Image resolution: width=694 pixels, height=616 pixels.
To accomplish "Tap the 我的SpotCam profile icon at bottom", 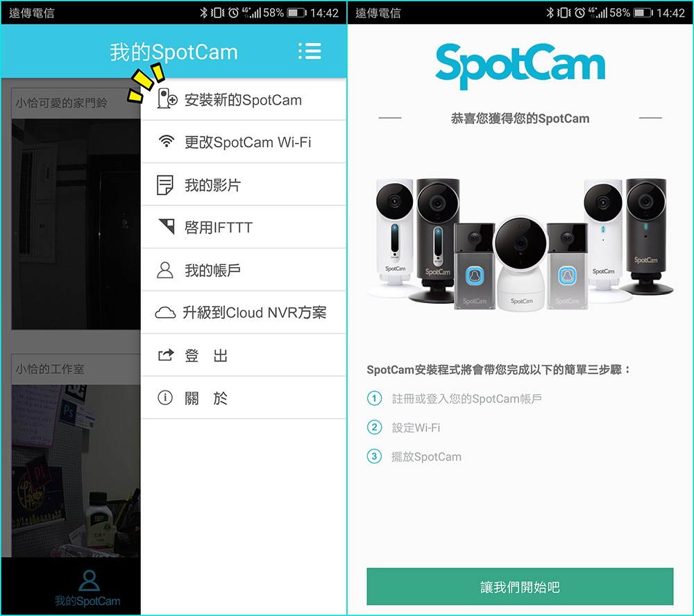I will click(x=89, y=581).
